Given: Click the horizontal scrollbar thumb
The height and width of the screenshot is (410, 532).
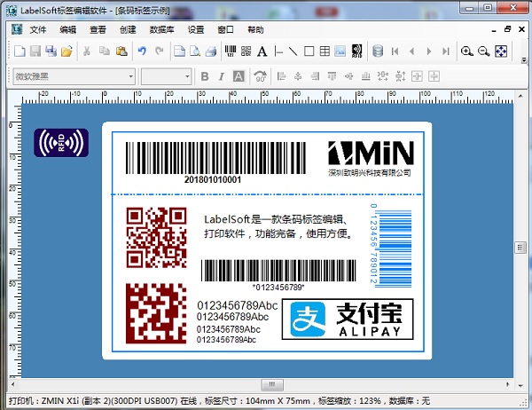Looking at the screenshot, I should [272, 385].
